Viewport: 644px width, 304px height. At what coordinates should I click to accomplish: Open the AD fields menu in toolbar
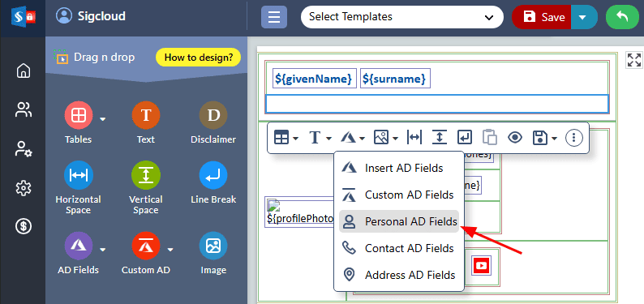point(352,138)
